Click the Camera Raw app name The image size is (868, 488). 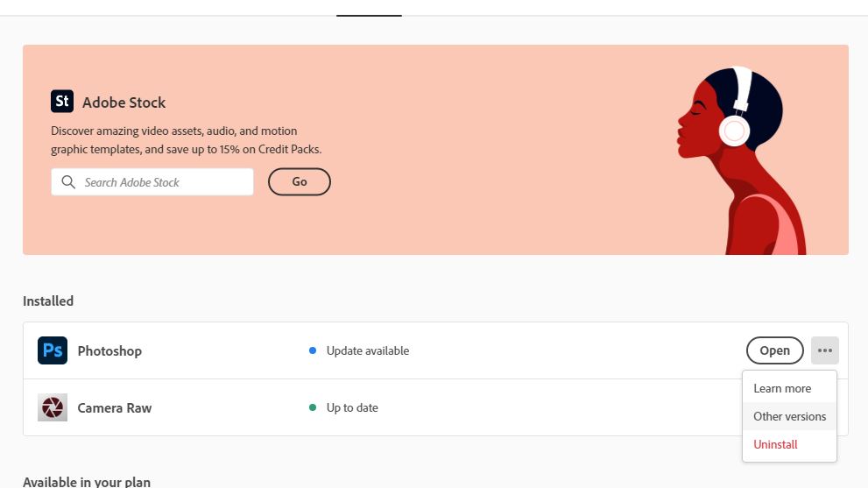tap(115, 408)
